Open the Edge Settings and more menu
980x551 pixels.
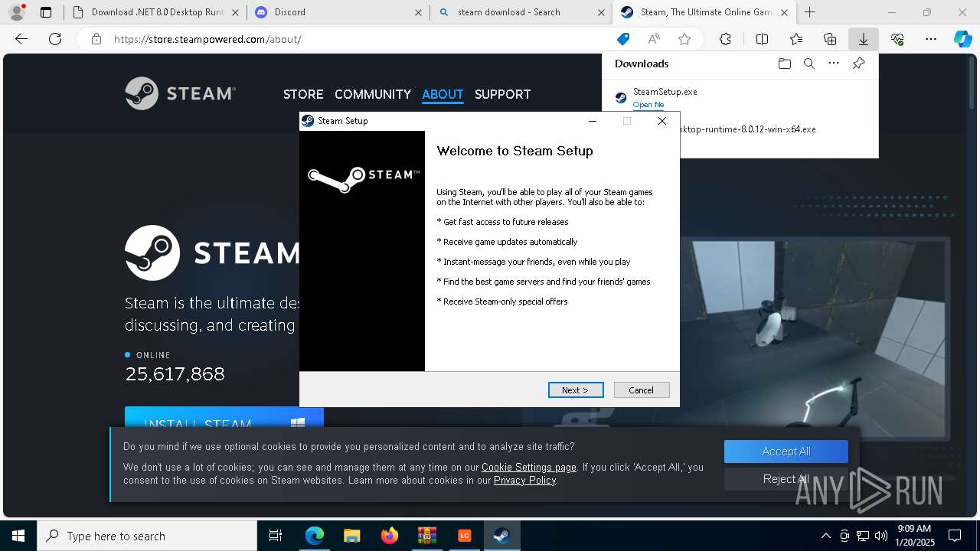(x=931, y=39)
